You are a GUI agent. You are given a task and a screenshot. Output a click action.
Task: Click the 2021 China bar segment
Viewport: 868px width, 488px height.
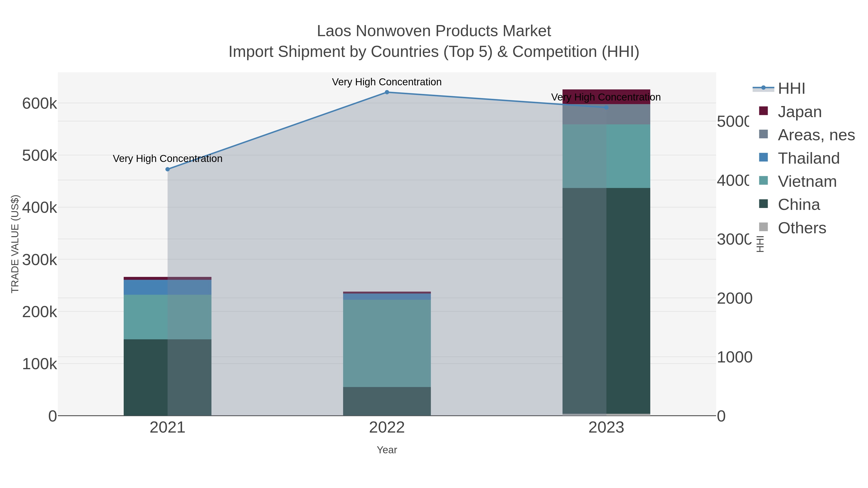click(x=168, y=377)
